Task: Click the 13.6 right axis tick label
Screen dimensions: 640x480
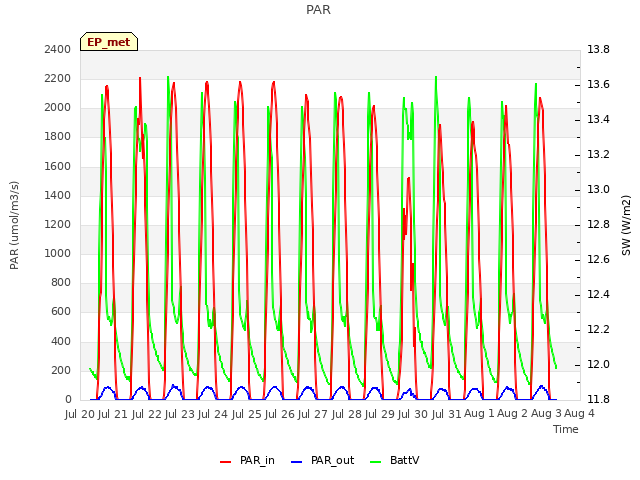Action: point(598,85)
